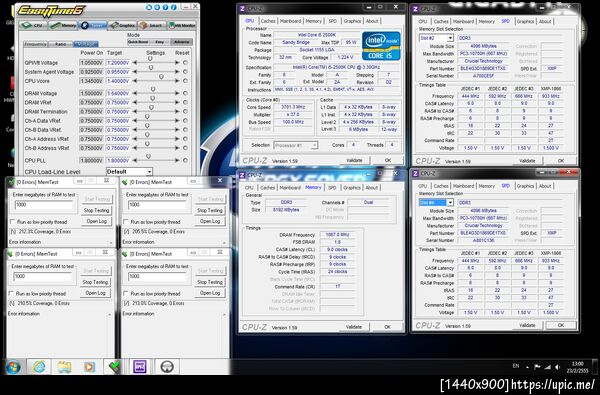The width and height of the screenshot is (600, 395).
Task: Click right arrow to raise DRAM Voltage
Action: tap(177, 93)
